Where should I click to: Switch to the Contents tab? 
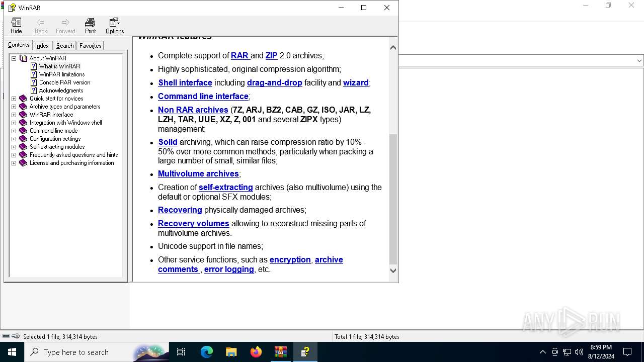click(x=19, y=45)
